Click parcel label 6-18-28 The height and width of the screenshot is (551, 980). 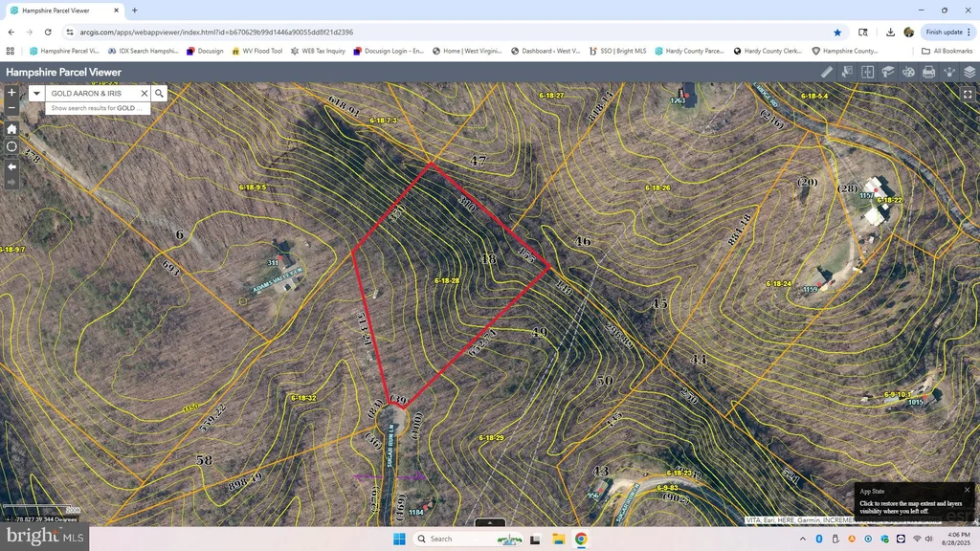(446, 280)
